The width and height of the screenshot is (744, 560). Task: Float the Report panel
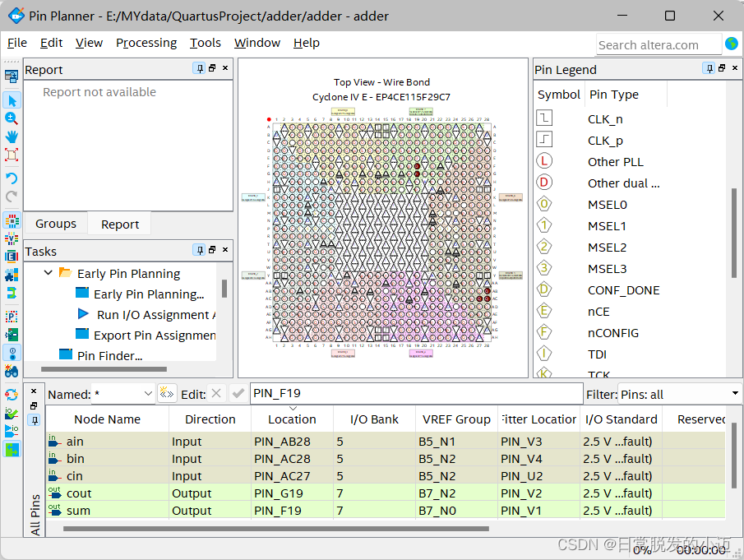click(x=212, y=68)
